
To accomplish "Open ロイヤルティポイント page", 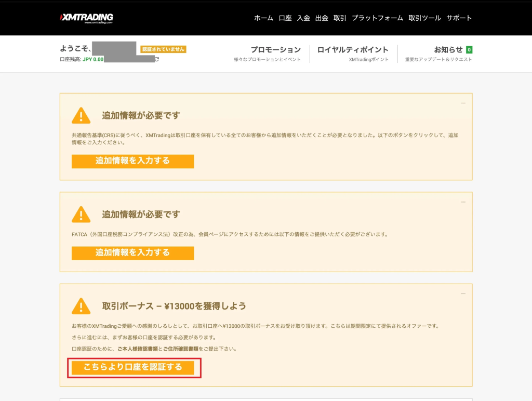I will 353,50.
